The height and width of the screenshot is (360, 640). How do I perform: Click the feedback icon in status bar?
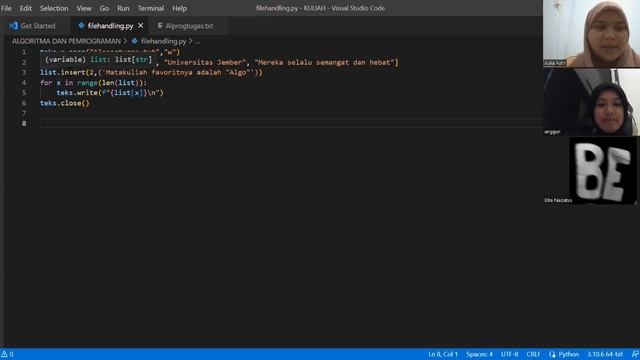coord(635,354)
